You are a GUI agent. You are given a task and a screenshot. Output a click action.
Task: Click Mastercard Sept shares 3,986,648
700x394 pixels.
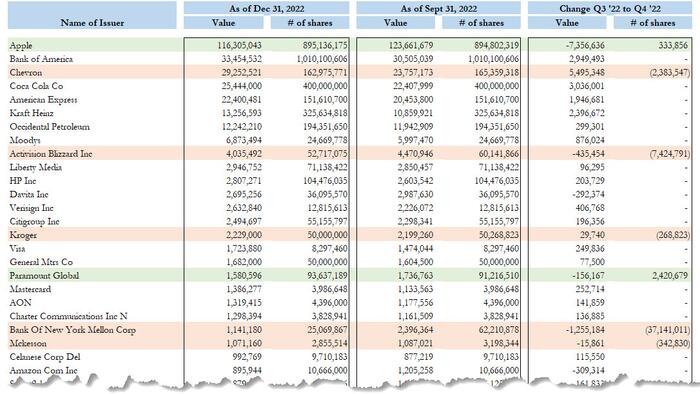[501, 289]
